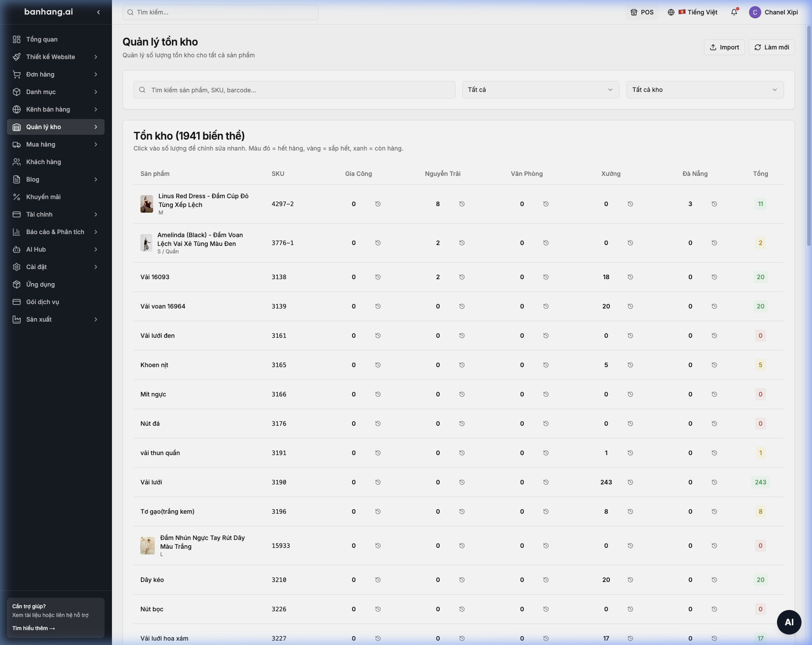Viewport: 812px width, 645px height.
Task: Follow the Tìm hiểu thêm help link
Action: point(34,628)
